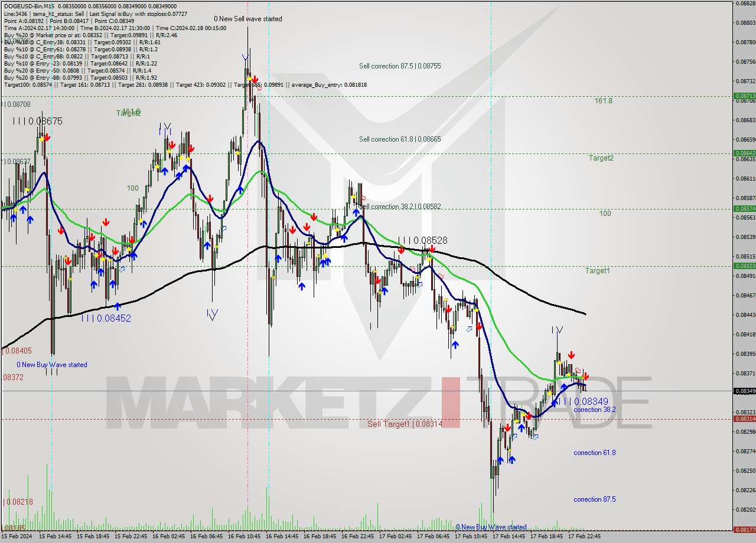Image resolution: width=756 pixels, height=543 pixels.
Task: Click the '17 Feb 18:45' time axis label
Action: tap(546, 537)
